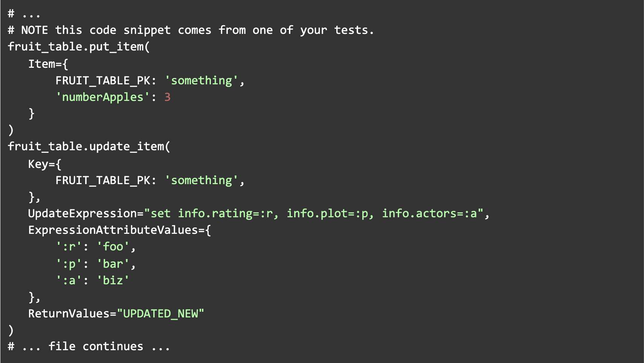Image resolution: width=644 pixels, height=363 pixels.
Task: Click the 'bar' string value
Action: pyautogui.click(x=113, y=264)
